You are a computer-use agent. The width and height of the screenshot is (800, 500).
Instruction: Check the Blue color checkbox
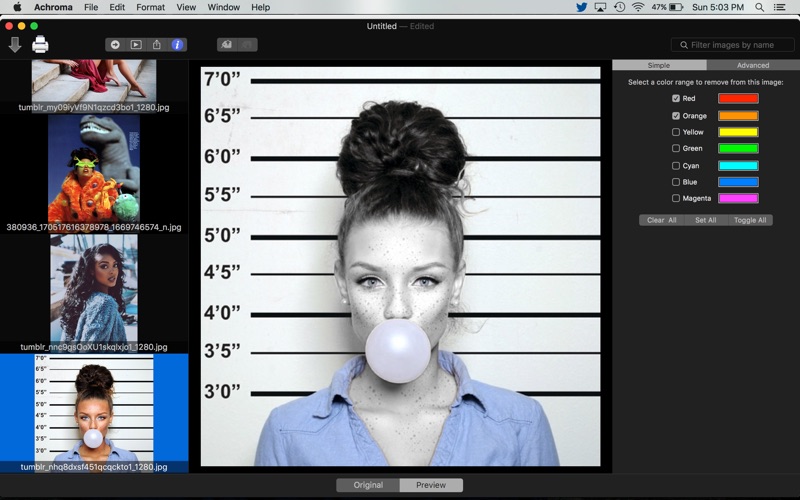click(x=676, y=182)
